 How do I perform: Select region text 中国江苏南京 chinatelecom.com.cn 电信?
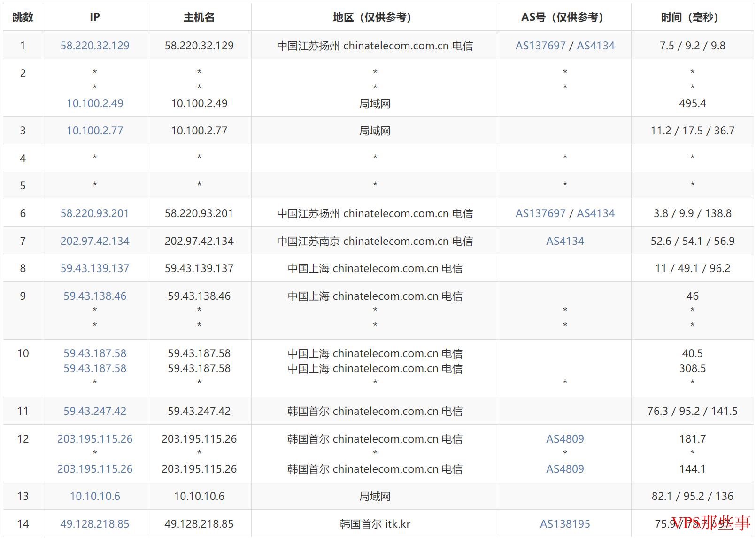(375, 241)
